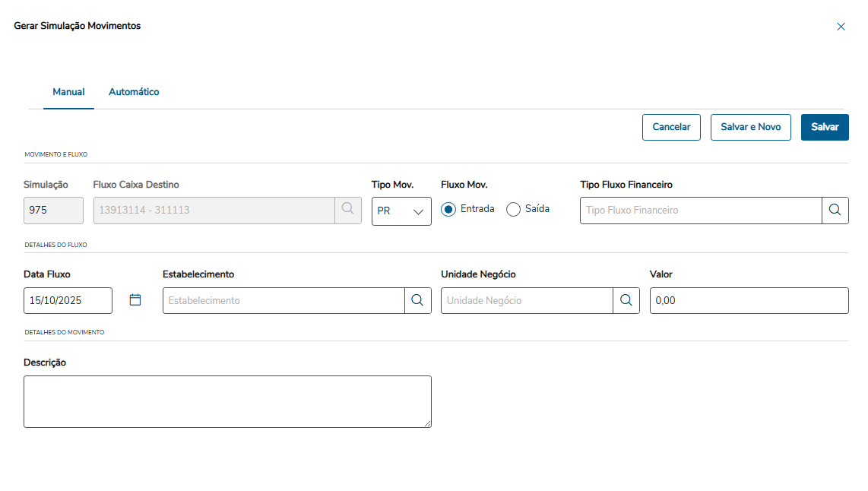Select the Entrada radio option
This screenshot has height=491, width=868.
448,209
